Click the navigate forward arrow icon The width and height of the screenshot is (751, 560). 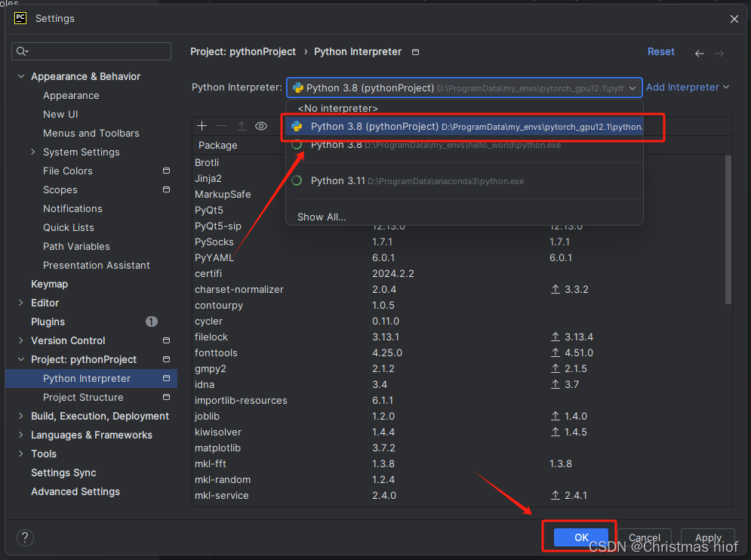point(719,53)
